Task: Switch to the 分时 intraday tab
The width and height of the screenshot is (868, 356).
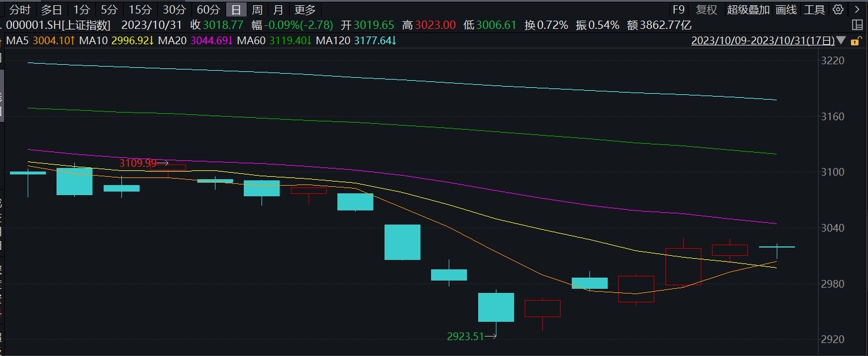Action: [x=20, y=9]
